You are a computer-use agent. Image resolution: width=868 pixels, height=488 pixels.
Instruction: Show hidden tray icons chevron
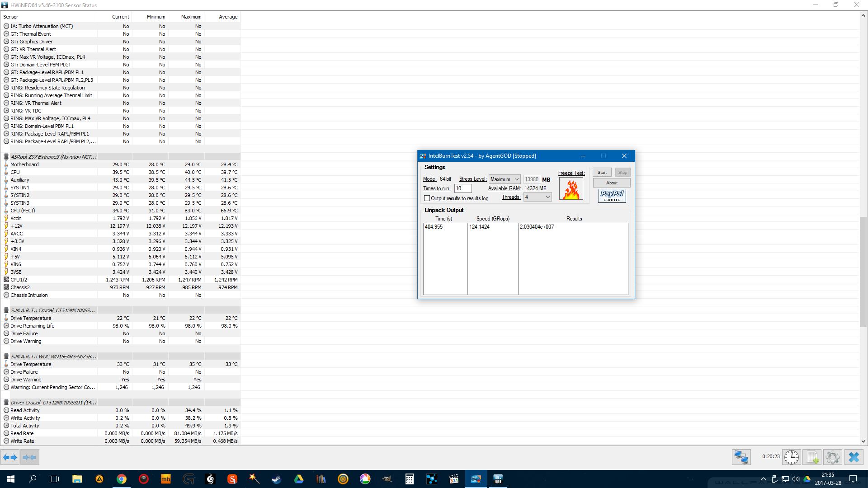764,479
